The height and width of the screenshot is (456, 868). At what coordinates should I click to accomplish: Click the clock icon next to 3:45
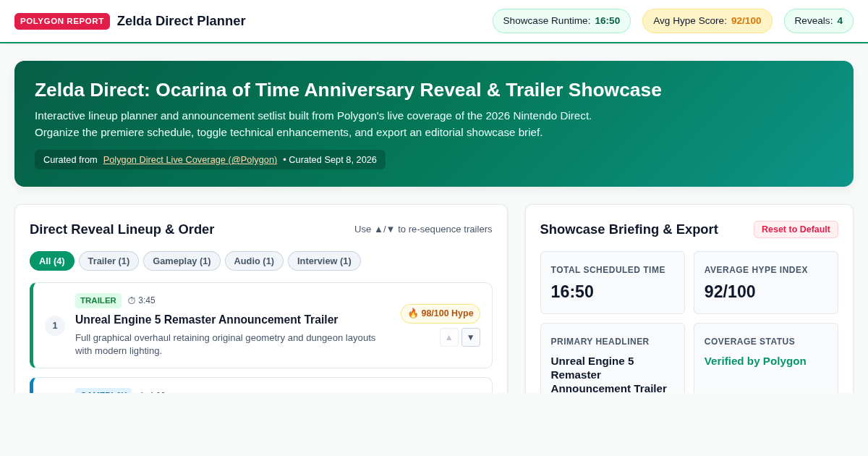[x=132, y=300]
